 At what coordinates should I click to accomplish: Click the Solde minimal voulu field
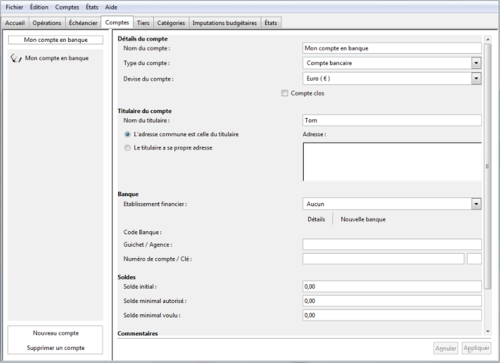coord(392,315)
